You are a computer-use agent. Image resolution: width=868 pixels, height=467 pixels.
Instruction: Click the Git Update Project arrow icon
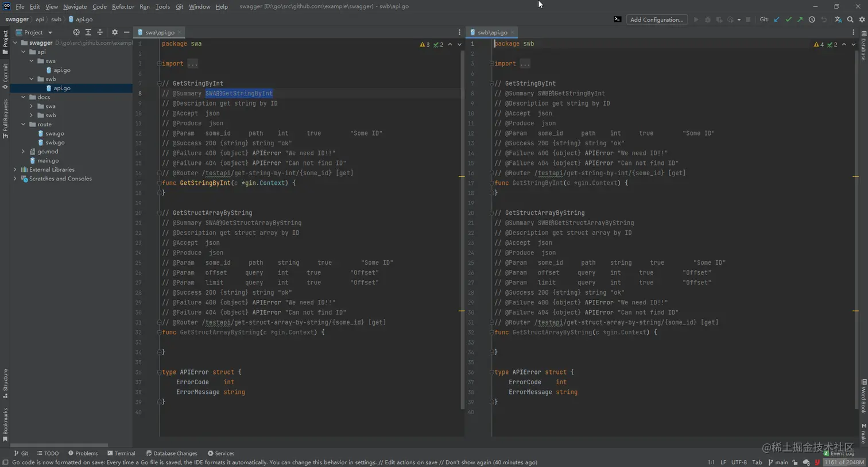click(777, 20)
